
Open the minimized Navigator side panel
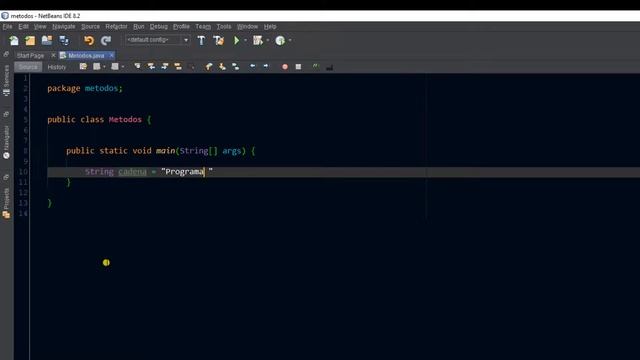point(6,142)
